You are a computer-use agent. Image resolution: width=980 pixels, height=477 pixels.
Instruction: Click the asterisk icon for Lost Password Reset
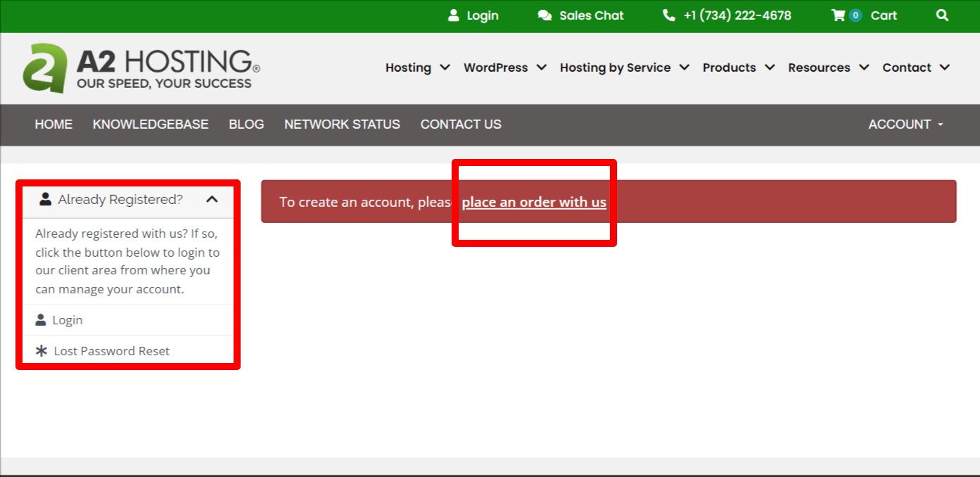click(x=41, y=350)
